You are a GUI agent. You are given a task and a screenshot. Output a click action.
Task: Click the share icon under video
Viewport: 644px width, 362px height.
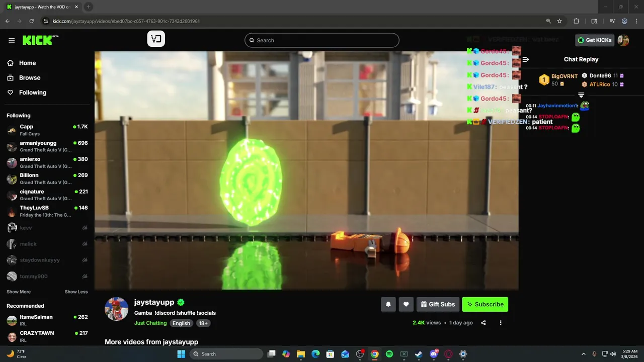click(x=484, y=323)
